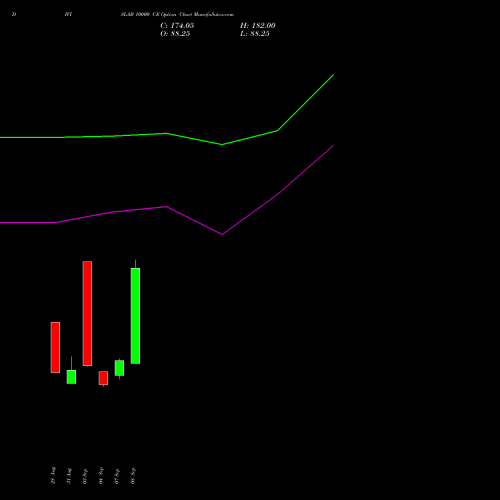Click the open value 'O: 88.25'
The image size is (500, 500).
pyautogui.click(x=175, y=34)
